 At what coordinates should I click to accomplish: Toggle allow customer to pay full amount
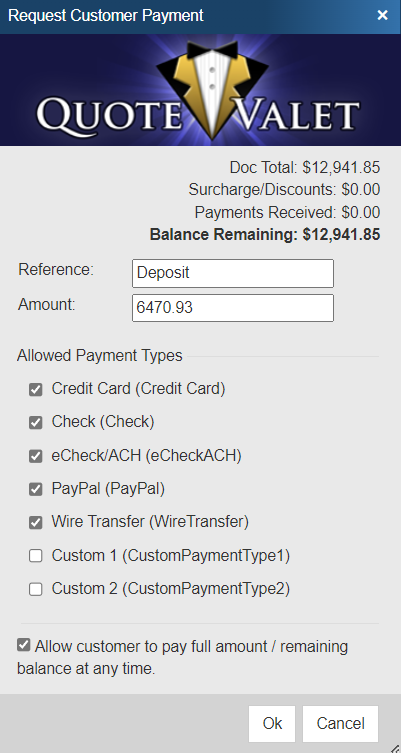tap(24, 645)
